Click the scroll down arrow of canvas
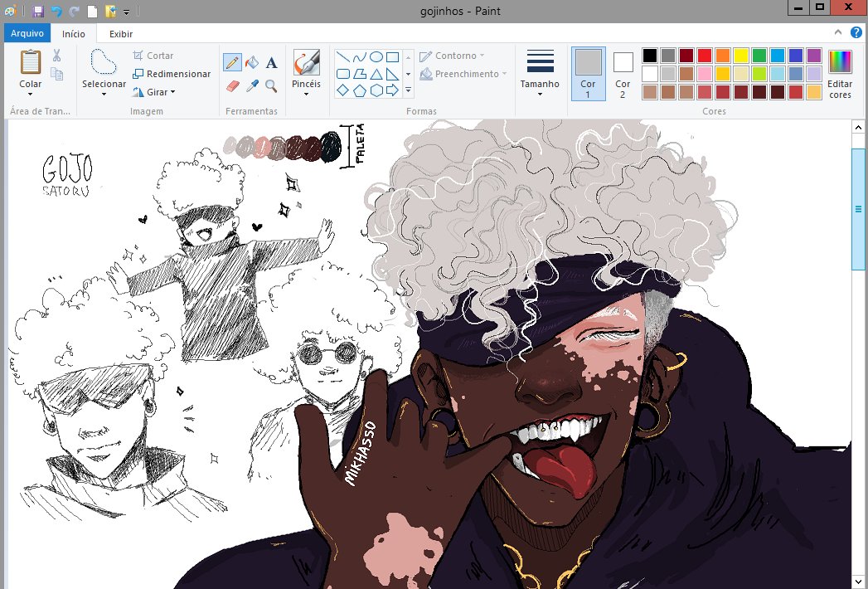The height and width of the screenshot is (589, 868). (x=858, y=582)
